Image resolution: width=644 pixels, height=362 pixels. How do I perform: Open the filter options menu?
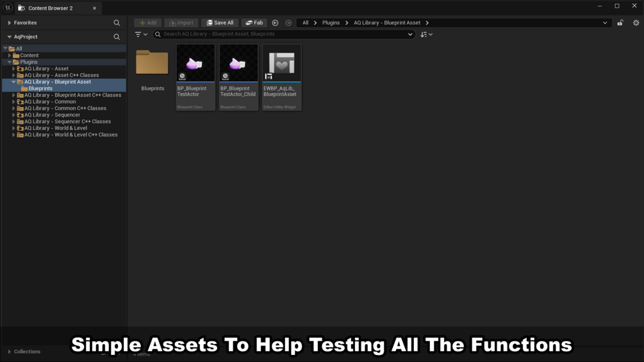click(141, 35)
